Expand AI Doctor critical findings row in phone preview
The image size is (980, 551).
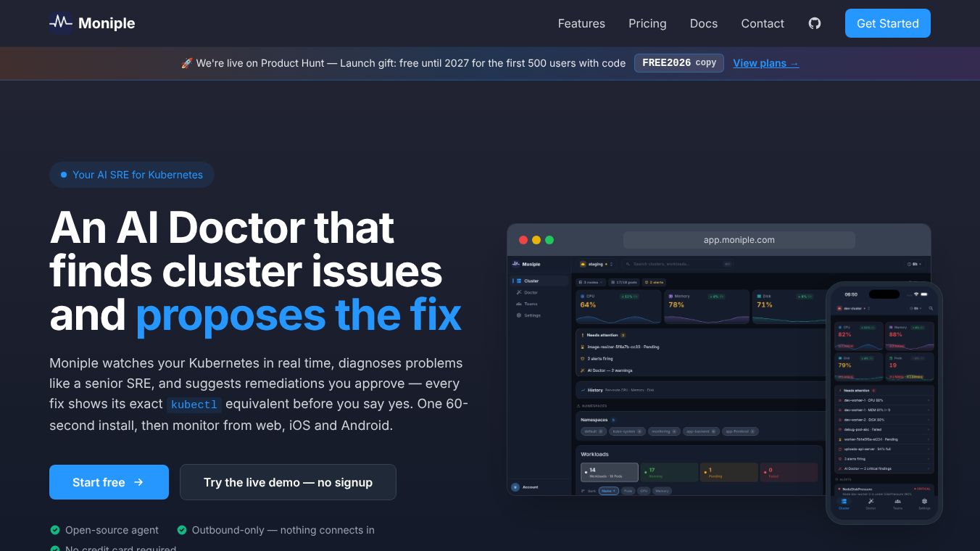click(884, 468)
